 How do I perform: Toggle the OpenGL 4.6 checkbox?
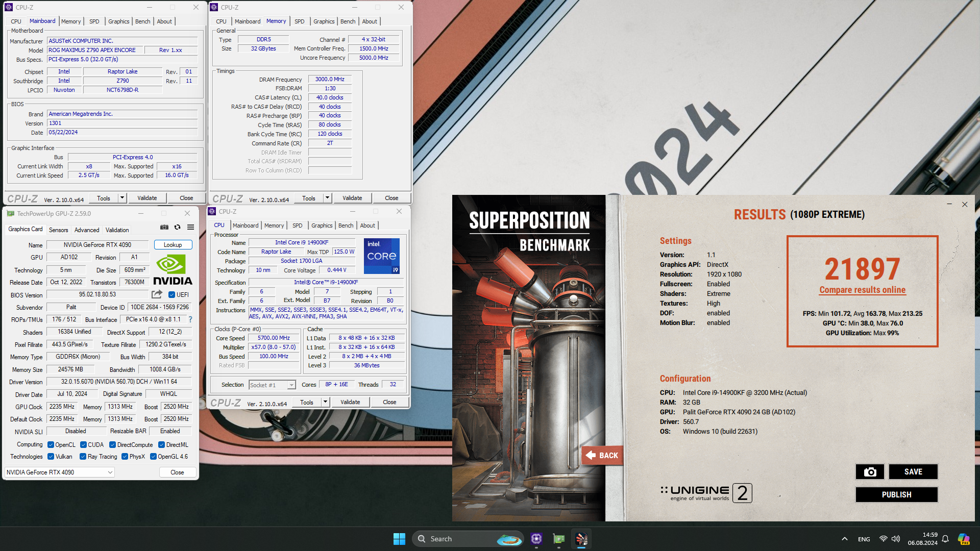pyautogui.click(x=153, y=456)
